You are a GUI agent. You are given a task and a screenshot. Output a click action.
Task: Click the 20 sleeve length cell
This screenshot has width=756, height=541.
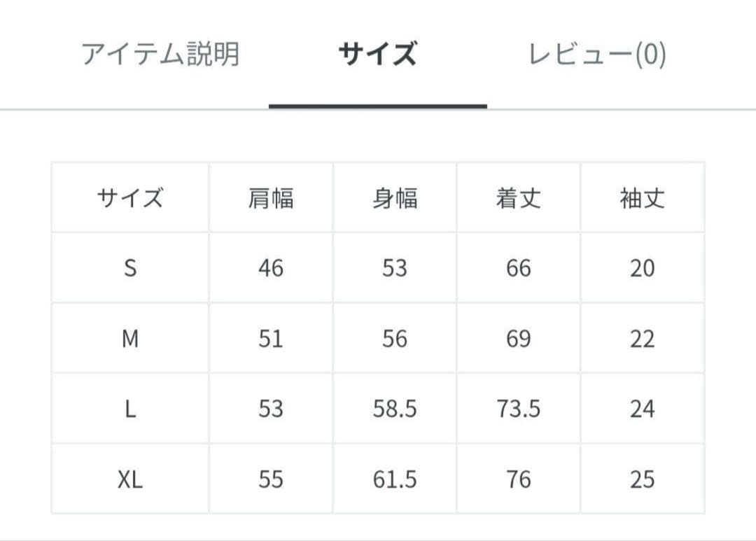(x=642, y=268)
